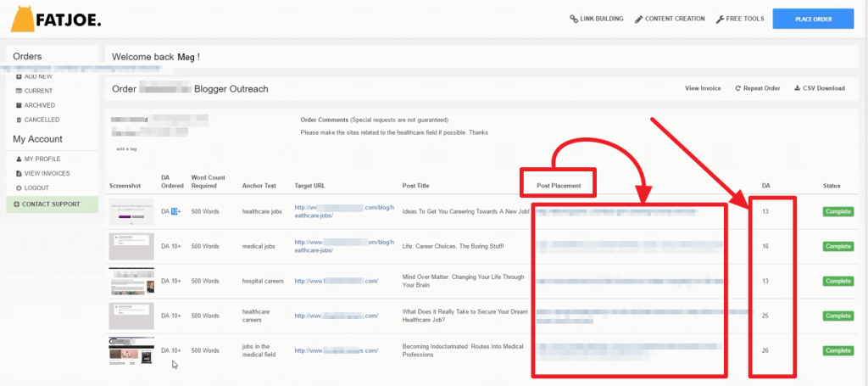Image resolution: width=868 pixels, height=386 pixels.
Task: Click the My Account sidebar heading
Action: pyautogui.click(x=37, y=139)
